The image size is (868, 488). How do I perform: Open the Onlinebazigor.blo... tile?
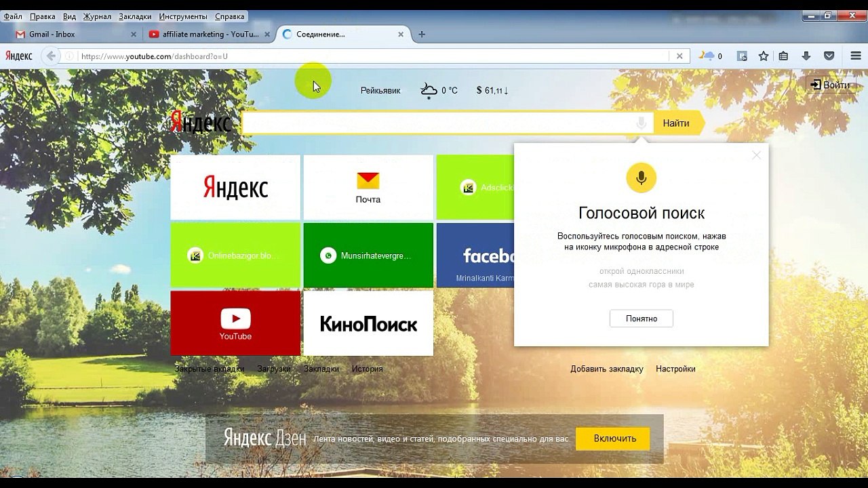point(235,256)
